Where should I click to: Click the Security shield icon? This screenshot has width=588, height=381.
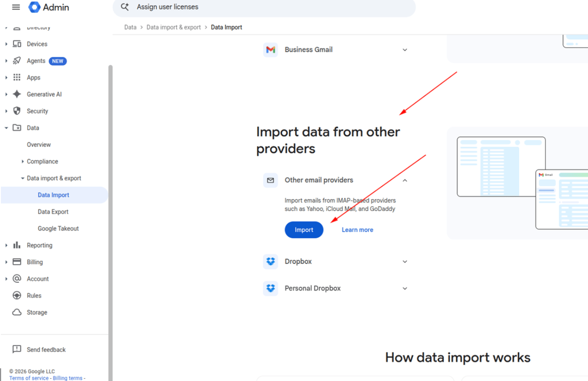pyautogui.click(x=17, y=111)
